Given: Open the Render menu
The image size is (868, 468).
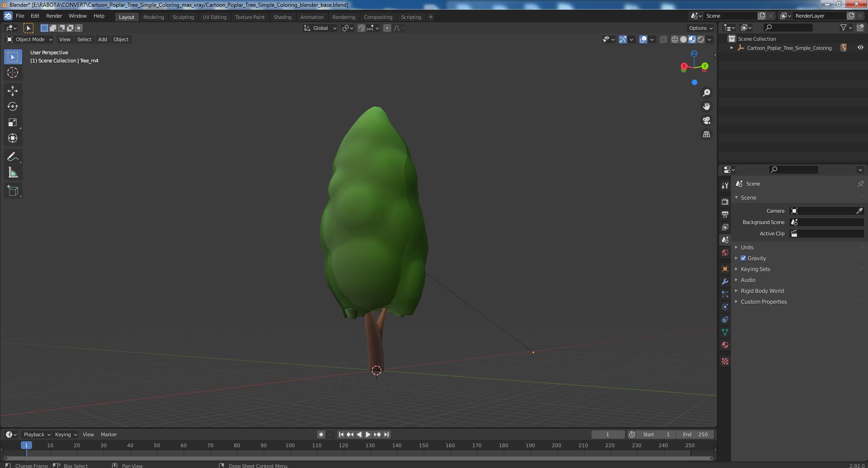Looking at the screenshot, I should (x=54, y=16).
